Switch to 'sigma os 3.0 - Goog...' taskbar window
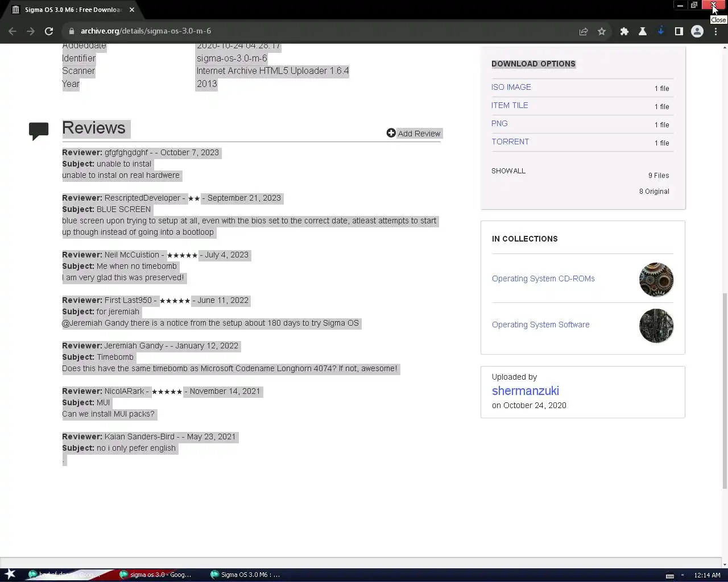The width and height of the screenshot is (728, 582). point(155,575)
